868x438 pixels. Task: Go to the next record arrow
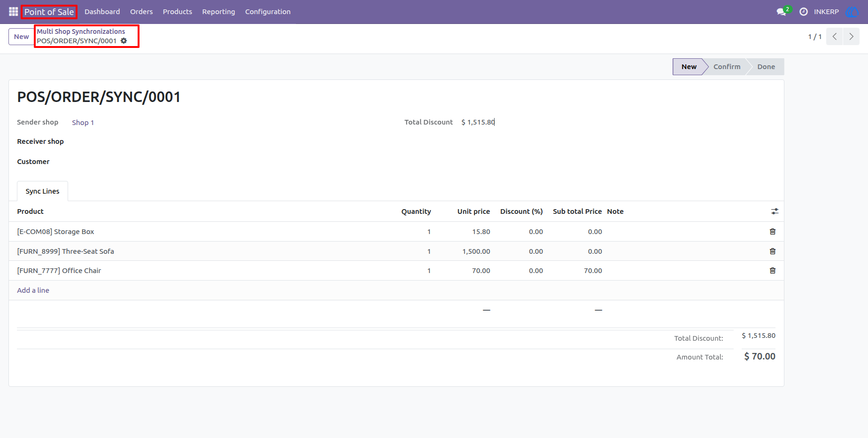851,36
